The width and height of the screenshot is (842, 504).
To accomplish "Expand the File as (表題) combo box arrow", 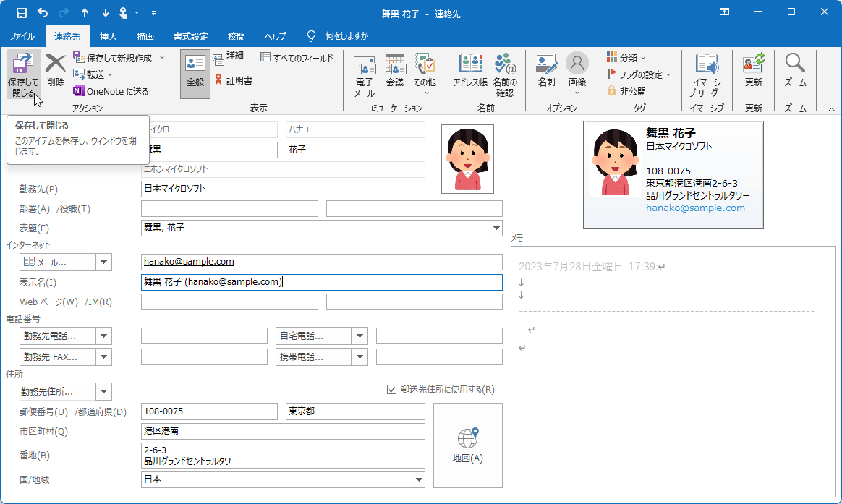I will point(496,228).
